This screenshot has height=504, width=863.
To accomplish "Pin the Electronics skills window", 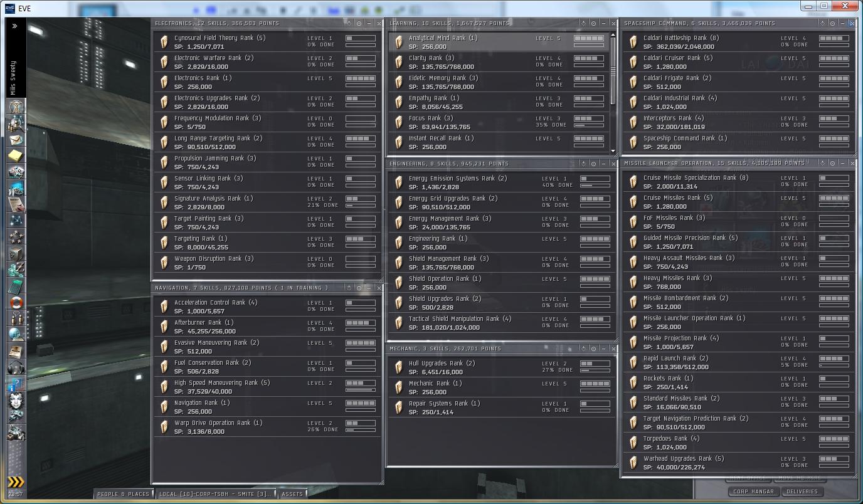I will [x=349, y=23].
